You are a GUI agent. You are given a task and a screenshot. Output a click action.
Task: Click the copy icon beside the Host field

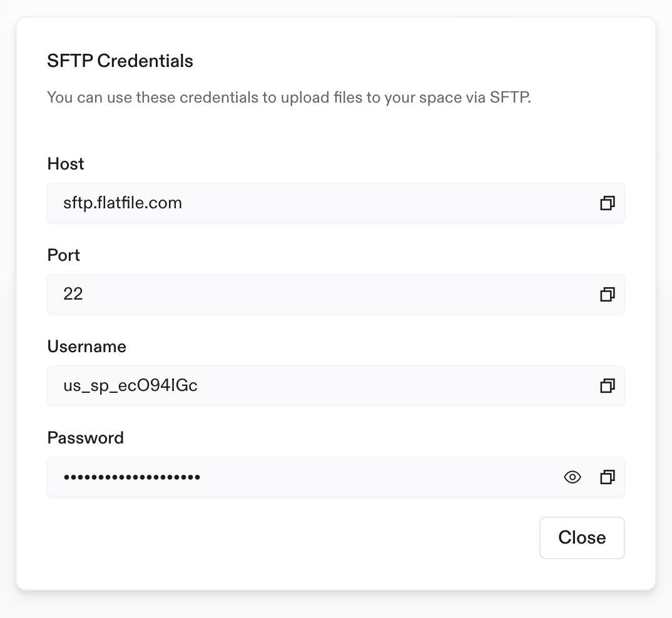click(606, 203)
